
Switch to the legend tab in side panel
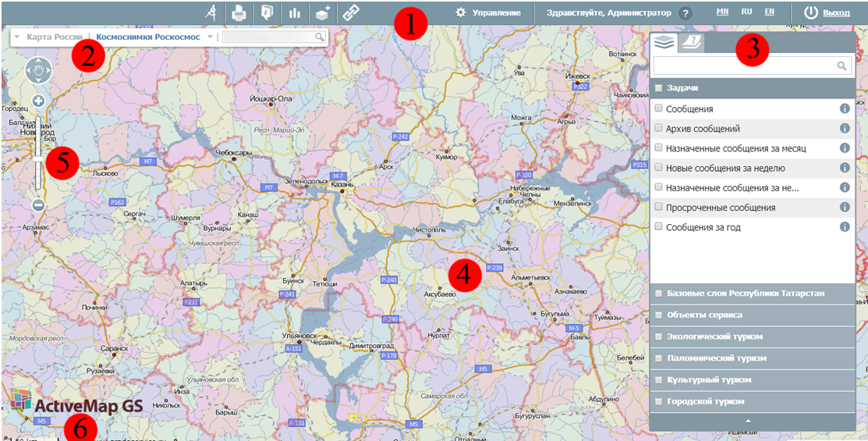click(x=690, y=43)
